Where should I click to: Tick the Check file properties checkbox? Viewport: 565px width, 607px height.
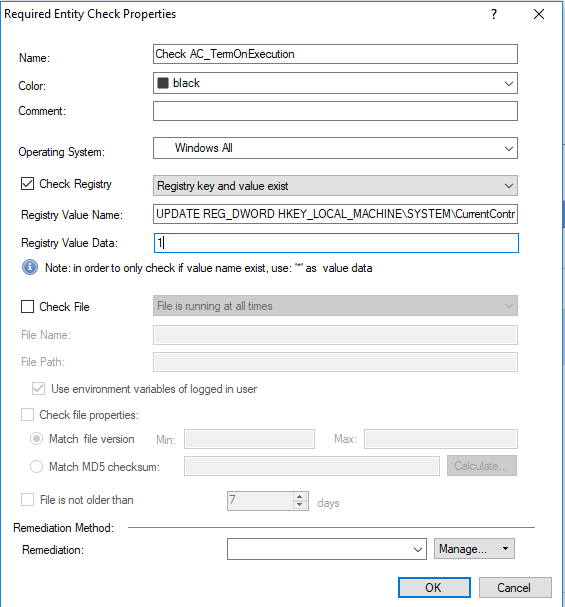tap(27, 415)
